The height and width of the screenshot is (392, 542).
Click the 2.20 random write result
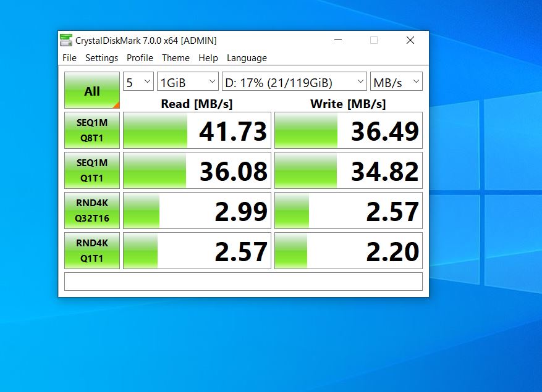click(349, 251)
